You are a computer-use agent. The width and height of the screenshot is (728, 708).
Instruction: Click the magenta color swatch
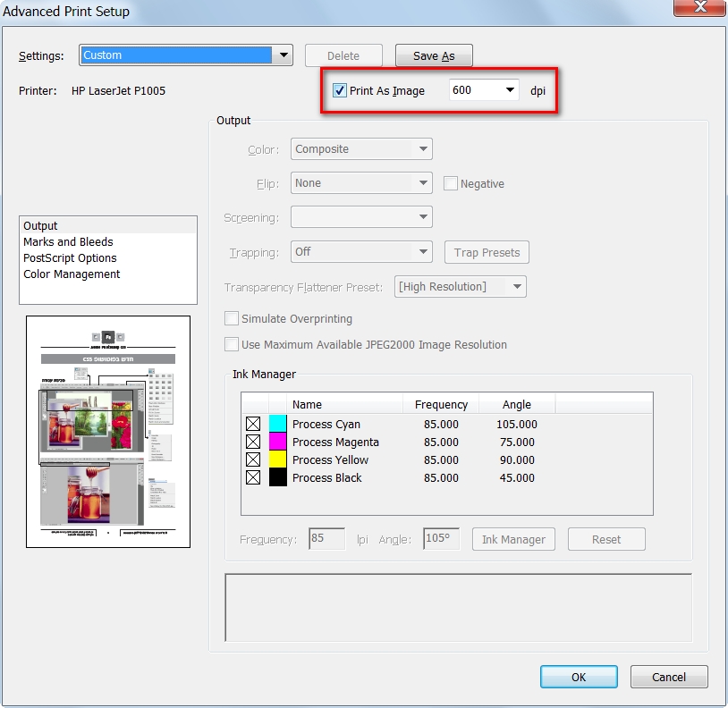coord(277,442)
